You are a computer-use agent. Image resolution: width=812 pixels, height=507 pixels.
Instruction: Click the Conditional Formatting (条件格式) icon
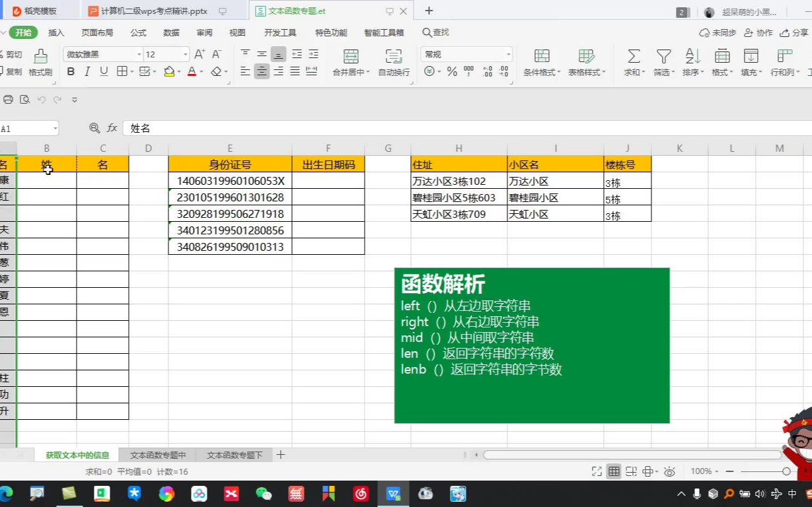click(x=541, y=57)
